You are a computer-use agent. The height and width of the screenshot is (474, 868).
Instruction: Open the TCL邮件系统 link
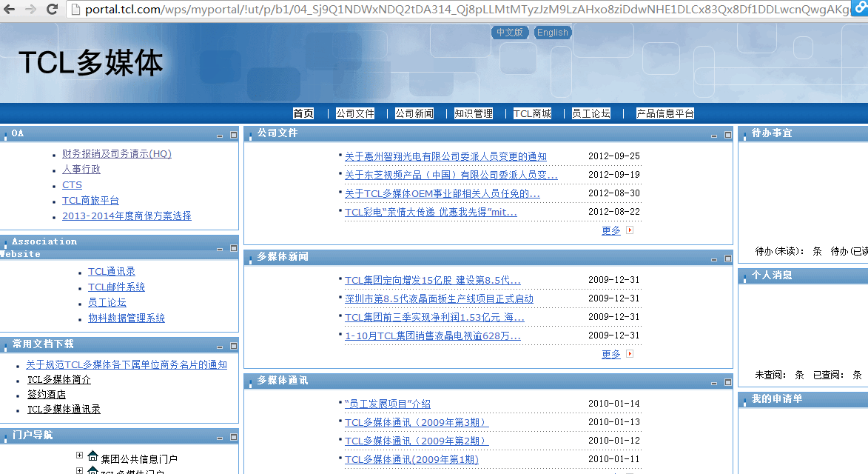coord(116,287)
